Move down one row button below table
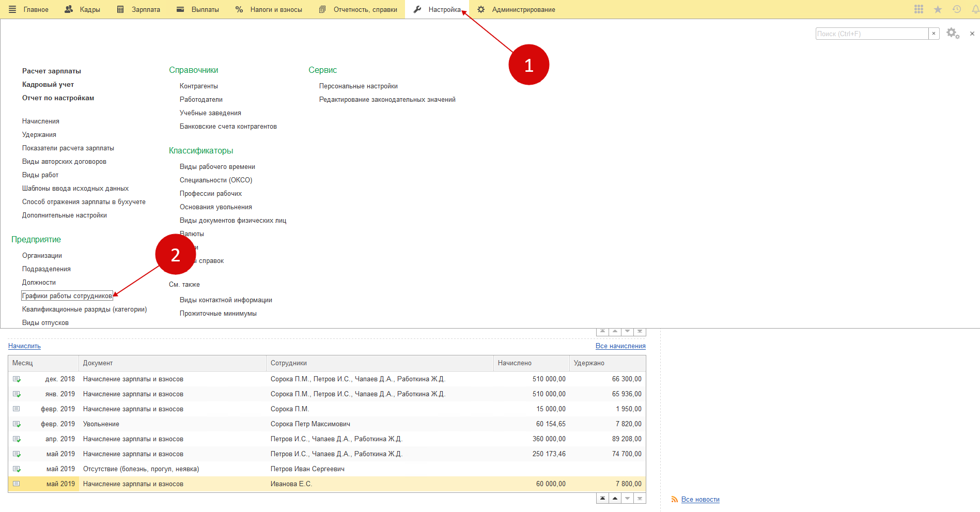 [627, 499]
